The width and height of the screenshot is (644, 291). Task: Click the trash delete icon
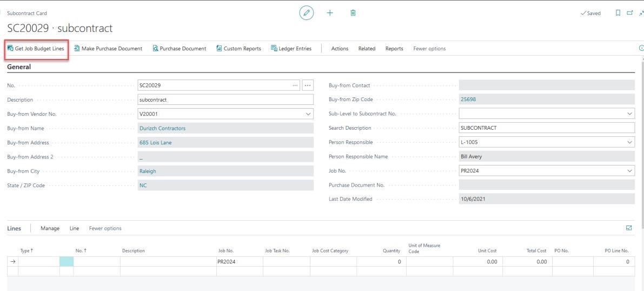[353, 13]
